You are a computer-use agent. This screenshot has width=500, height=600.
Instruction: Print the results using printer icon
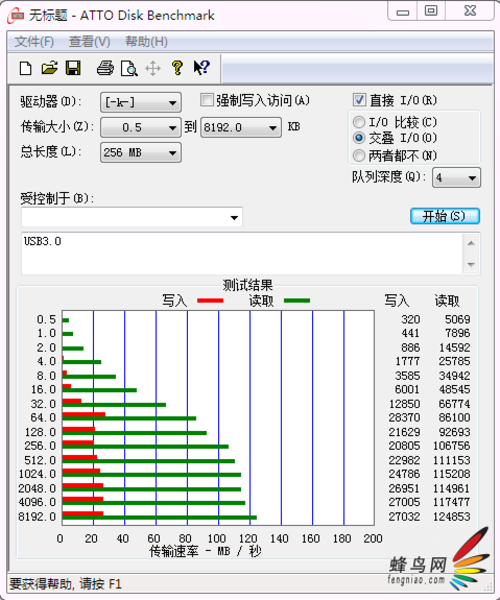[x=105, y=68]
